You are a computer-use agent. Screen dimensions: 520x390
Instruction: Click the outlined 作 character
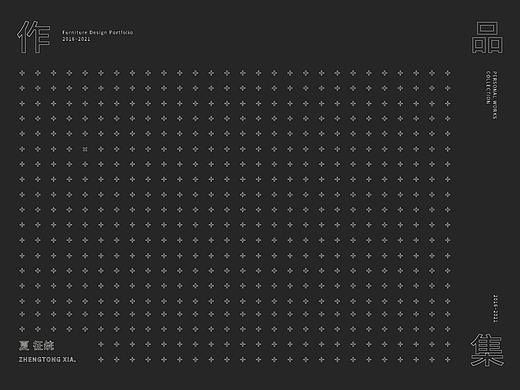[x=34, y=37]
